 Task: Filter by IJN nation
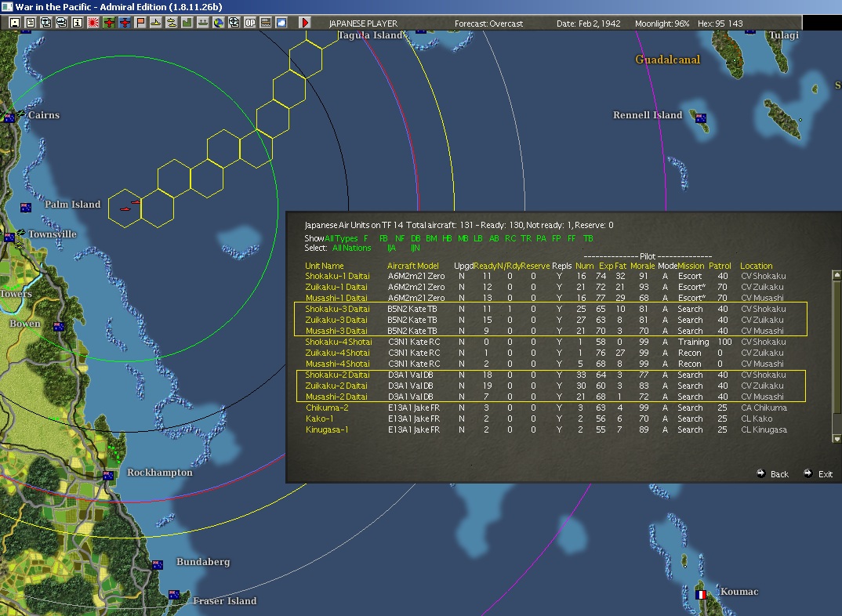pos(415,248)
